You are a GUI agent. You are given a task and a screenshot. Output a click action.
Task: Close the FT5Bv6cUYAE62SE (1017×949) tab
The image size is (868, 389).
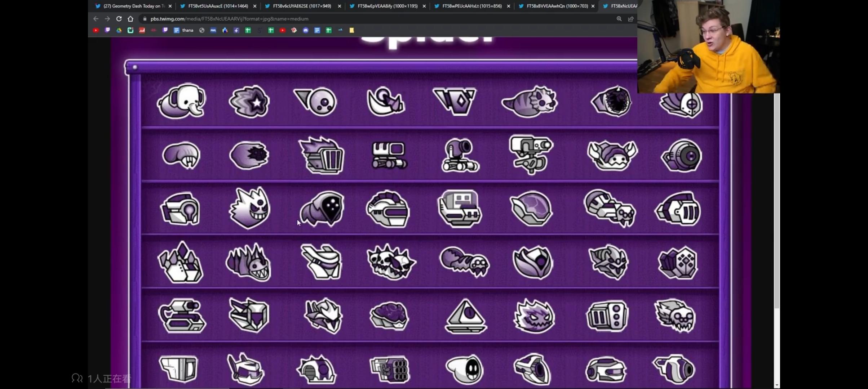(339, 6)
